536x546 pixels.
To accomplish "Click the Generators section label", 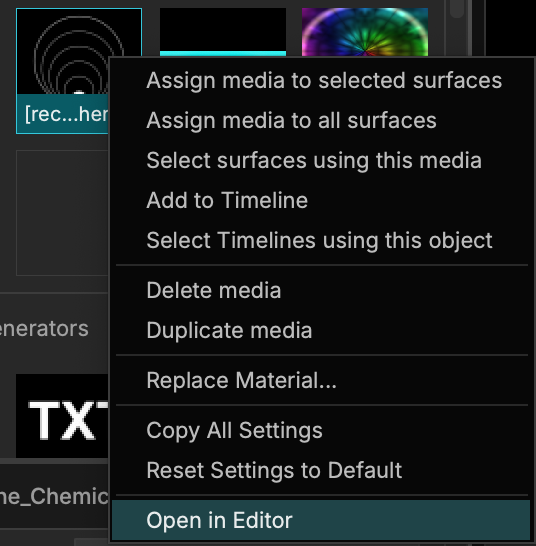I will 44,329.
